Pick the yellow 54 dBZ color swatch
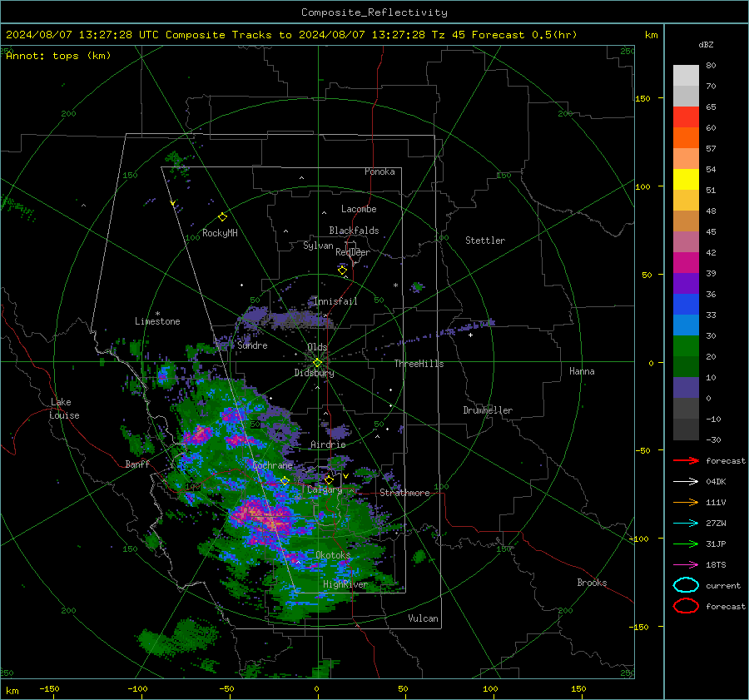Screen dimensions: 749x700 (x=686, y=179)
